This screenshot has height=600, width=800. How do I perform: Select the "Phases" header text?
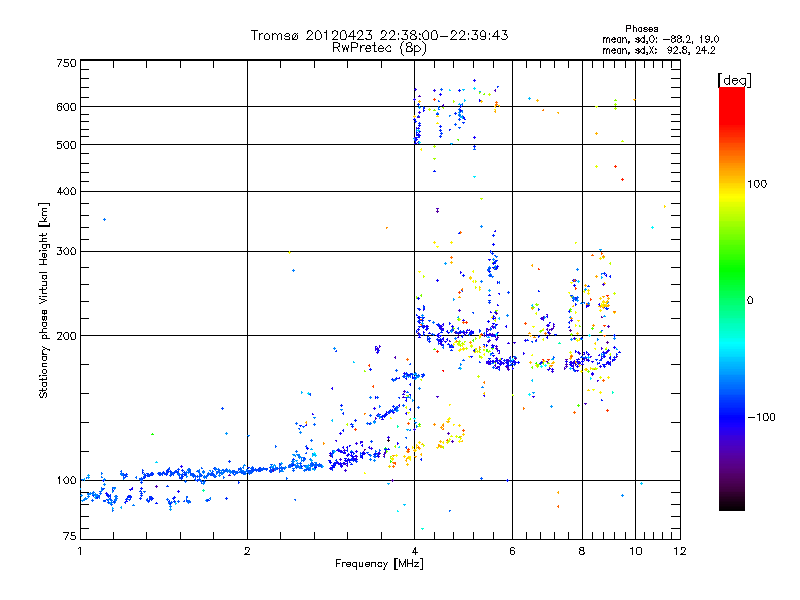(x=642, y=29)
